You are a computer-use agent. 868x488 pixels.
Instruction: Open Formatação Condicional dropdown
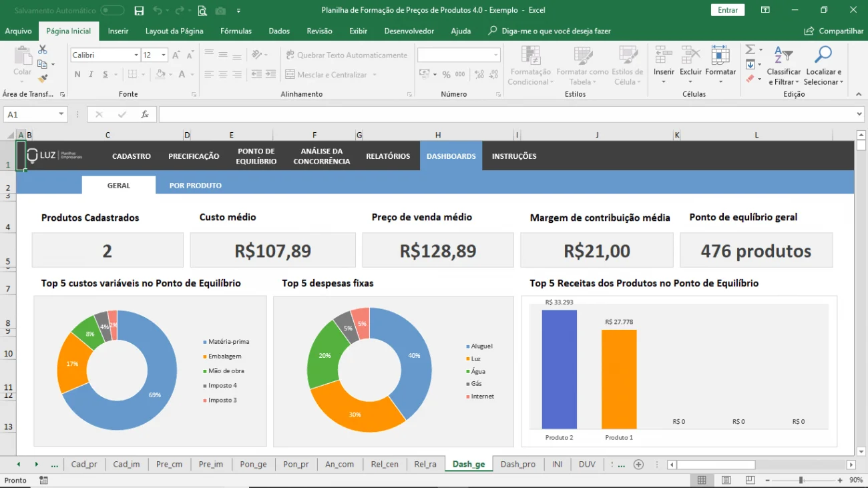pyautogui.click(x=530, y=66)
